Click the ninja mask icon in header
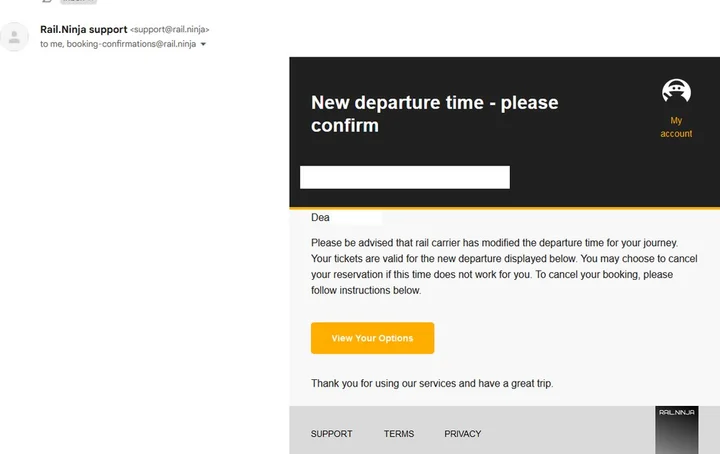Screen dimensions: 720x454 677,91
